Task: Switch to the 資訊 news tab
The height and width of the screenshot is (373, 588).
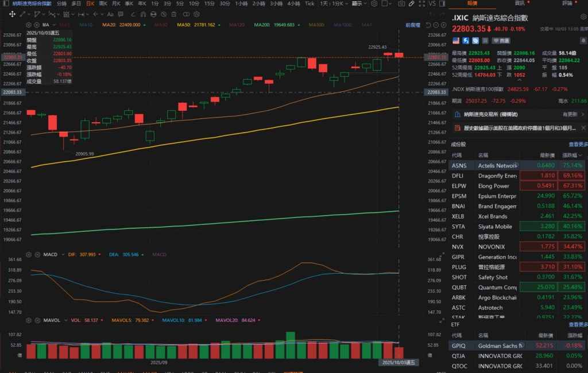Action: [x=519, y=3]
